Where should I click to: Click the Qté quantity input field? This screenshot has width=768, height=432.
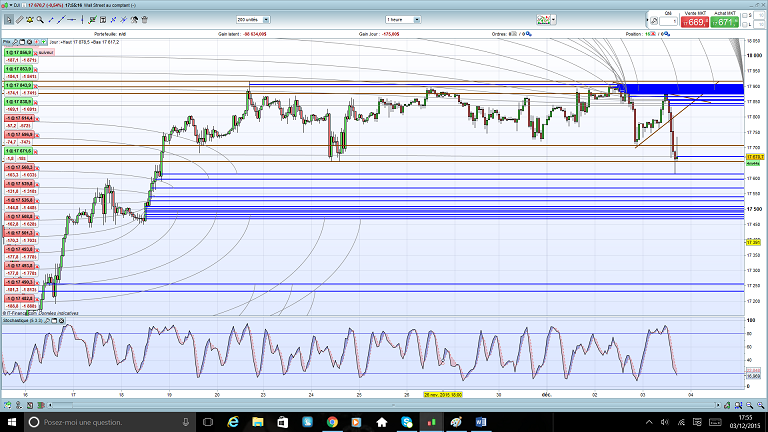click(x=667, y=20)
